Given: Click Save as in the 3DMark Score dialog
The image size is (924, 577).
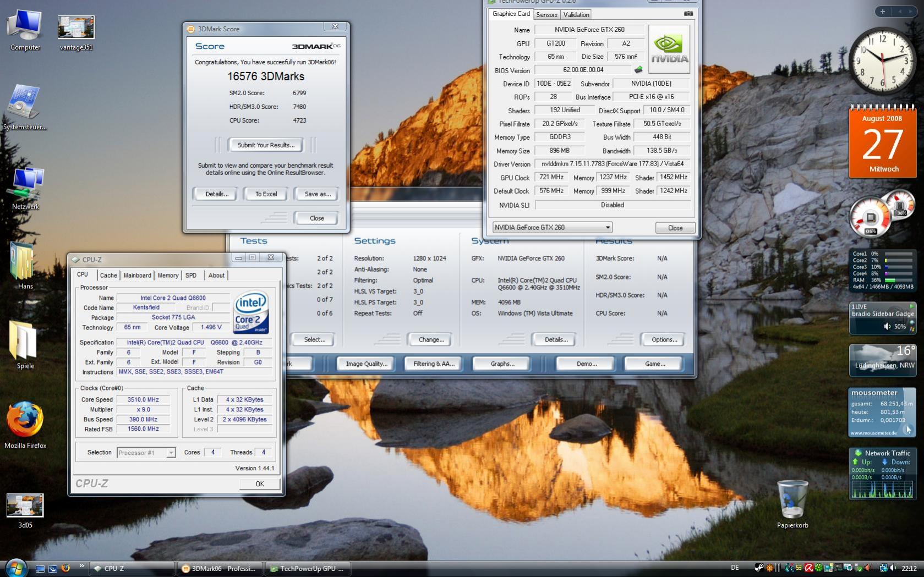Looking at the screenshot, I should [x=318, y=194].
